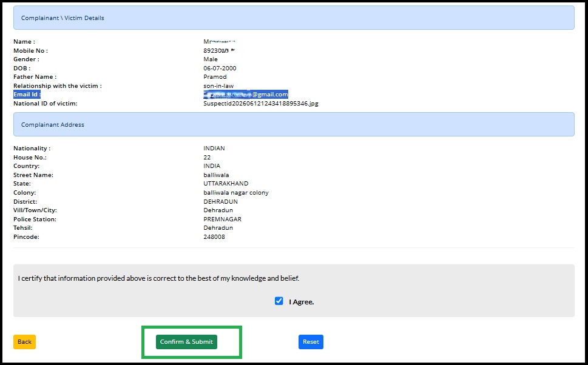The width and height of the screenshot is (588, 365).
Task: Click the Suspectid jpg file name
Action: click(260, 104)
